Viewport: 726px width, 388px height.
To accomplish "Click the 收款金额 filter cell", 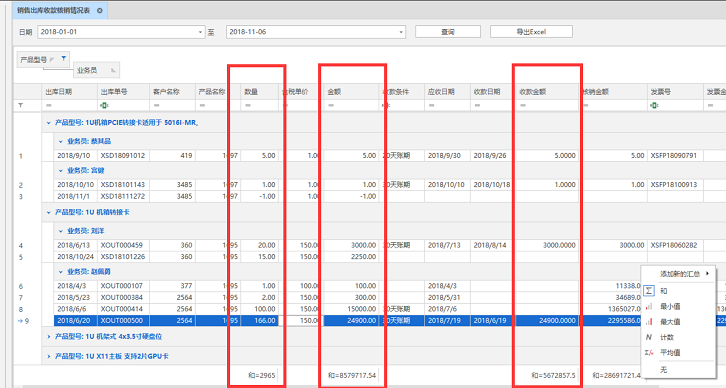I will click(547, 106).
